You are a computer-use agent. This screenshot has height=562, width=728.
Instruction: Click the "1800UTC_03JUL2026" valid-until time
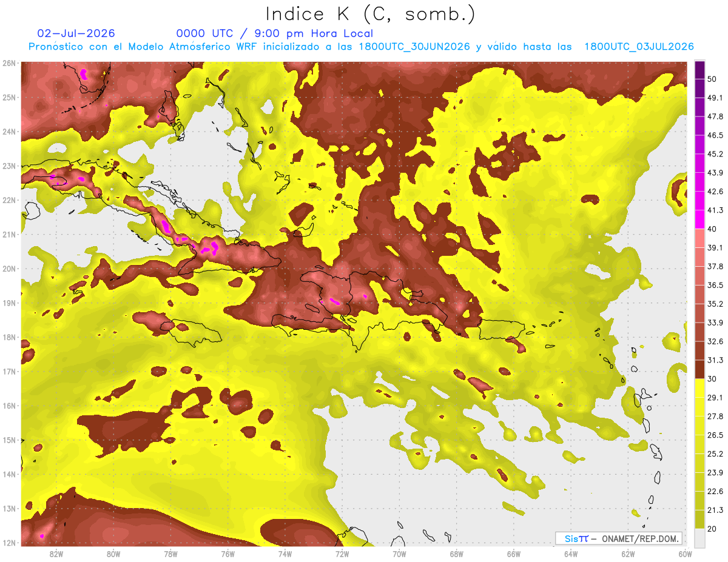(x=639, y=47)
